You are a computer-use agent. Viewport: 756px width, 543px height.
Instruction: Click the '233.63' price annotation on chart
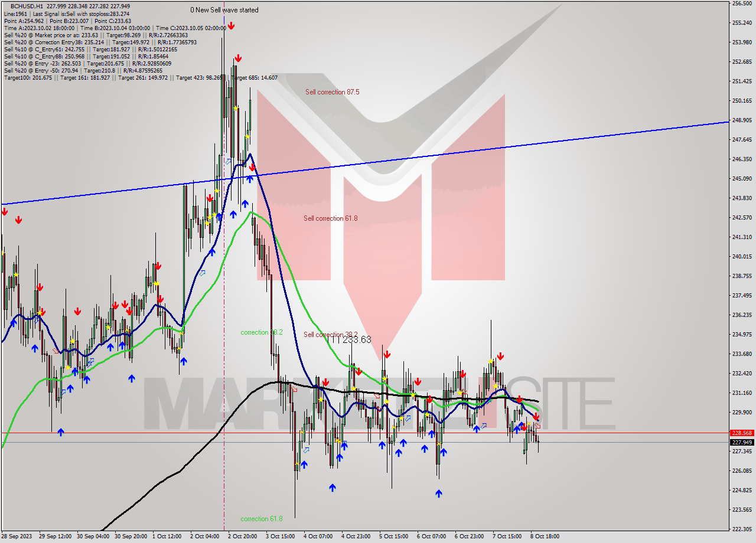(357, 339)
